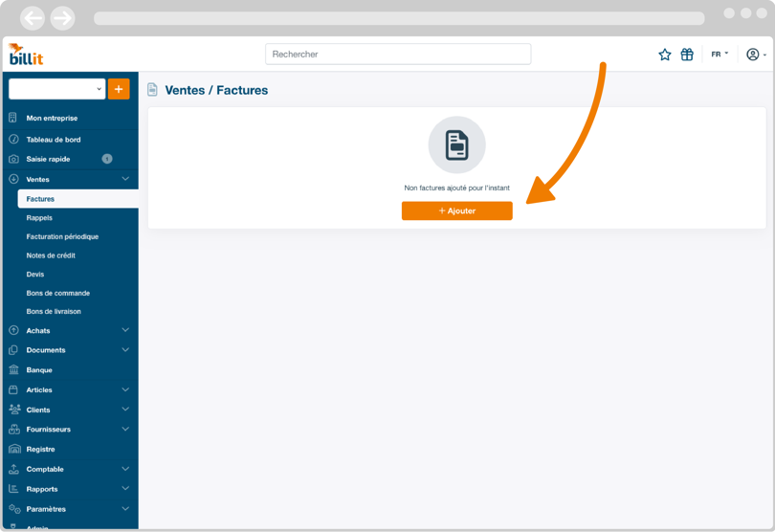Viewport: 775px width, 532px height.
Task: Click the star favorites icon
Action: click(x=664, y=55)
